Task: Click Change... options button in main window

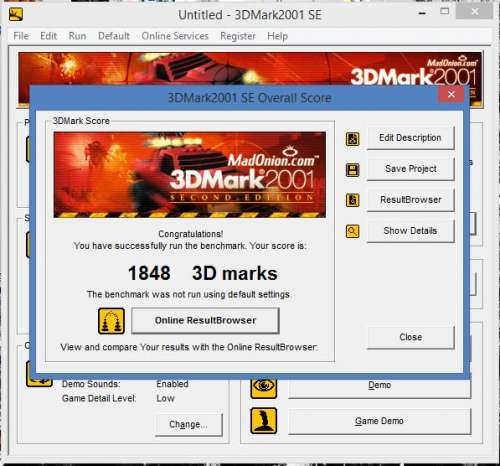Action: coord(189,425)
